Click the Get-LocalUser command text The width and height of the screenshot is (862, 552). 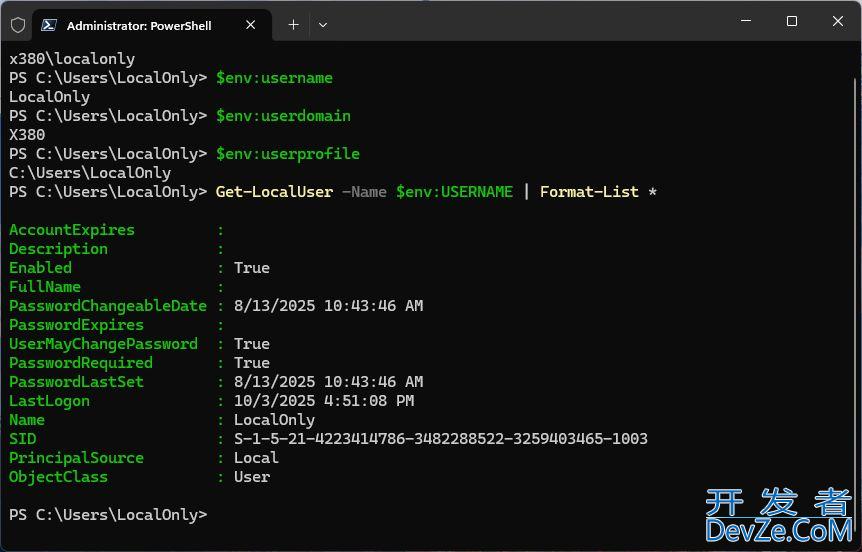(x=274, y=192)
